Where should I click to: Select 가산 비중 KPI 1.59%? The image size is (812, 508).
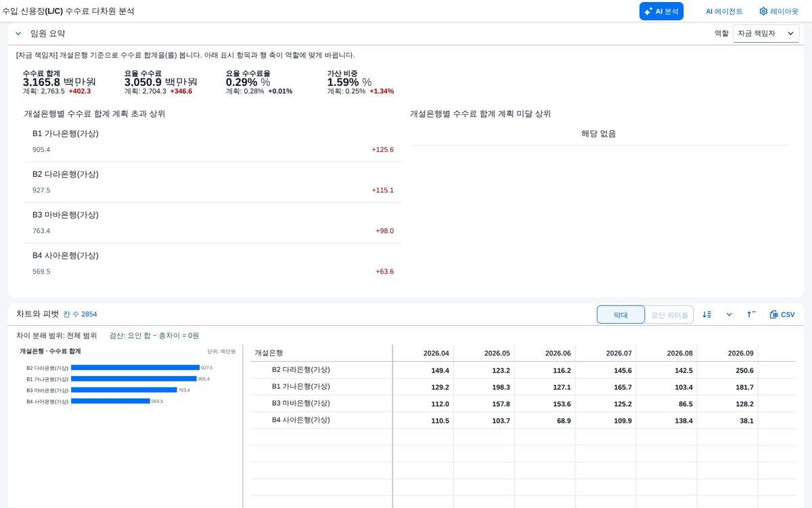tap(343, 82)
